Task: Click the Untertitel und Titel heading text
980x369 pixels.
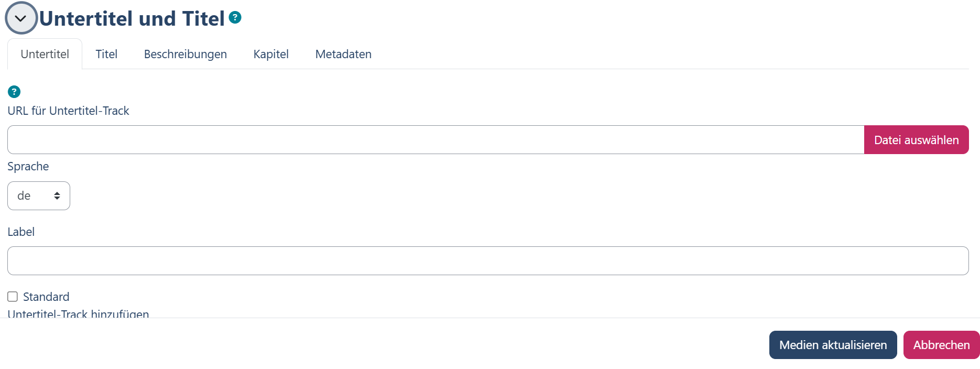Action: pos(132,19)
